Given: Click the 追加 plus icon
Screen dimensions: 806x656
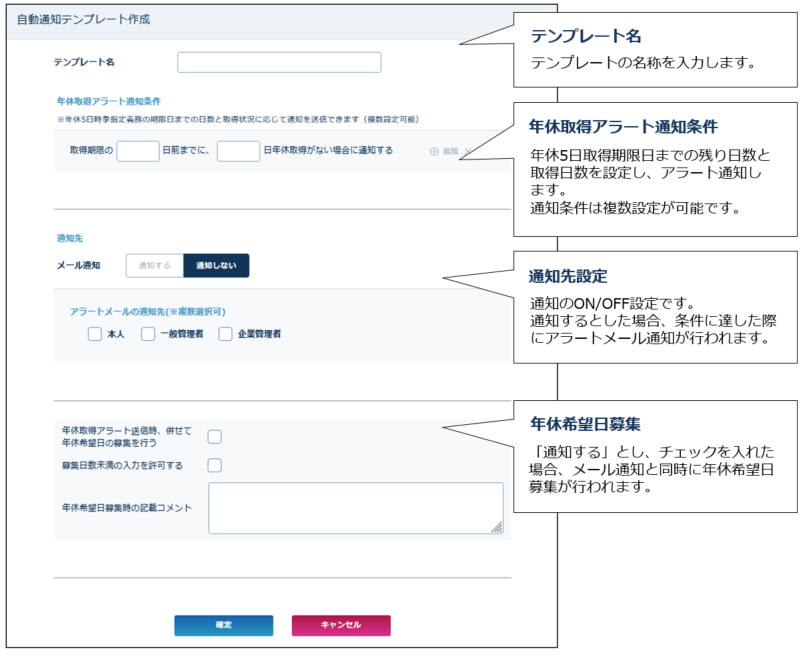Looking at the screenshot, I should click(434, 151).
